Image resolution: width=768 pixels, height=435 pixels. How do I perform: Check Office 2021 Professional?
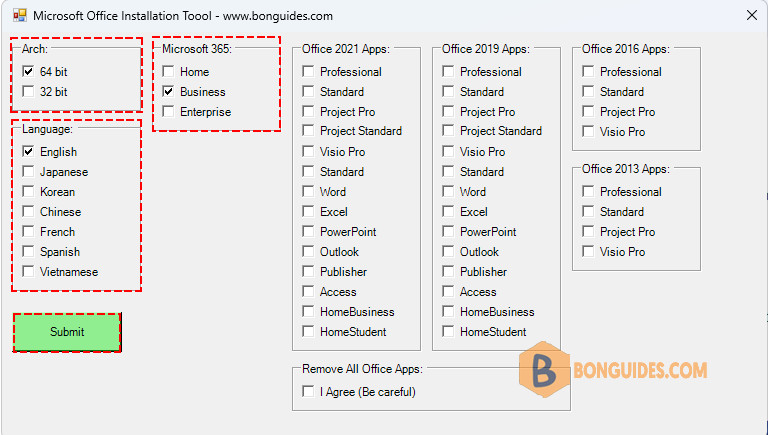coord(308,72)
